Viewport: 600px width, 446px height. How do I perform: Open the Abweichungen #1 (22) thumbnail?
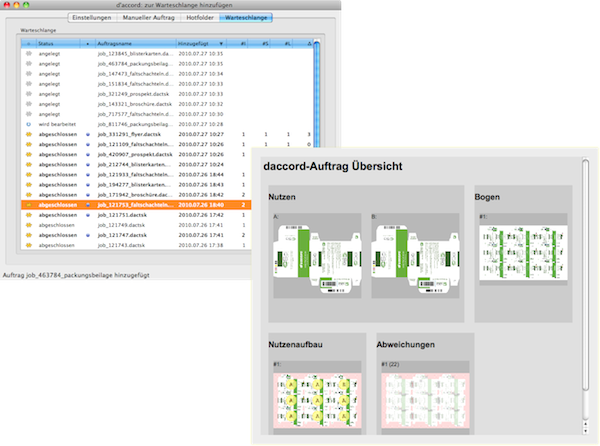416,402
